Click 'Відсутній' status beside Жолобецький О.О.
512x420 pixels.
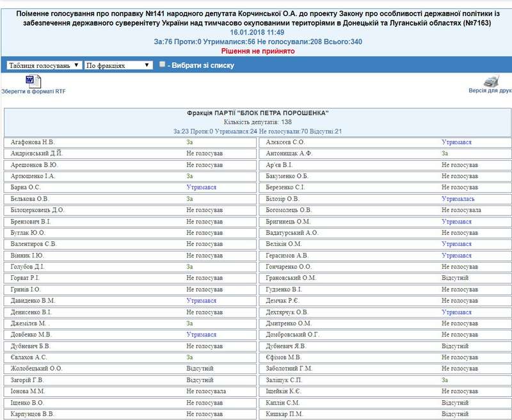pyautogui.click(x=200, y=369)
